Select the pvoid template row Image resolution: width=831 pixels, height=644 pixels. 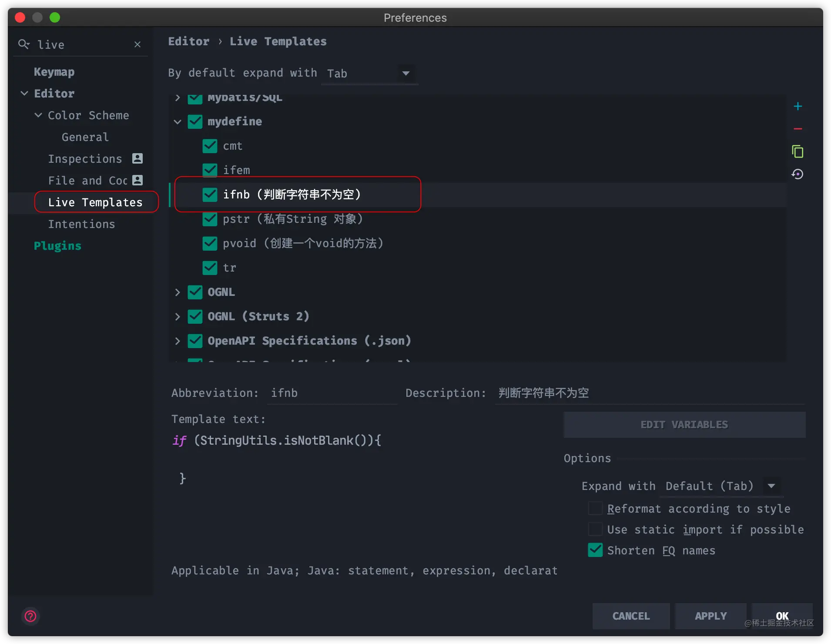[x=478, y=243]
